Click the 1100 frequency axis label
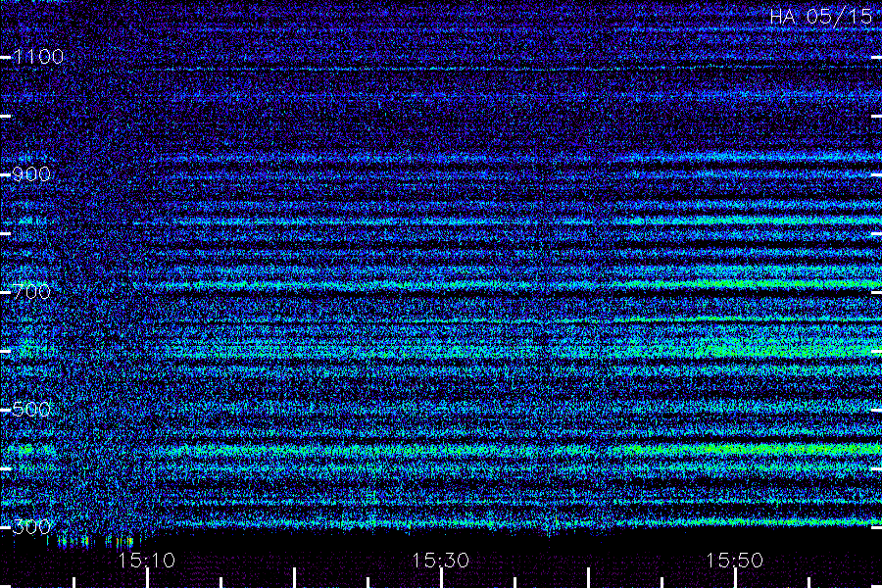This screenshot has width=882, height=588. [x=38, y=57]
